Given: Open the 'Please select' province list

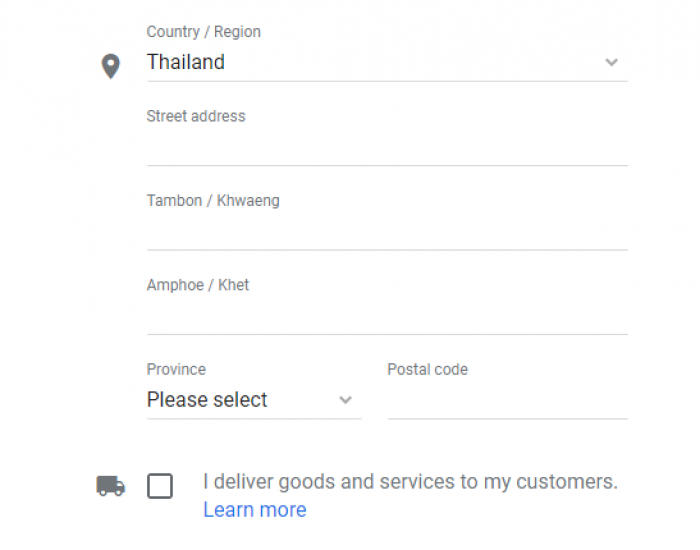Looking at the screenshot, I should (x=254, y=400).
